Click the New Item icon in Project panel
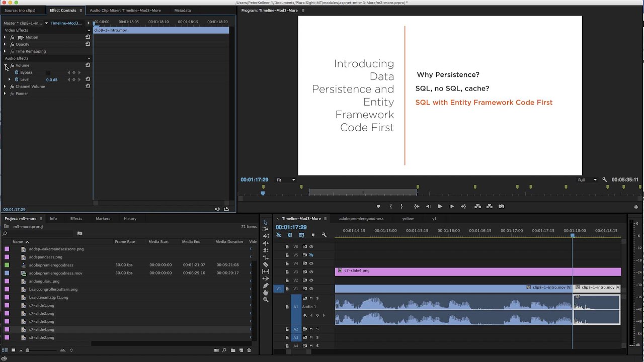 [x=241, y=350]
